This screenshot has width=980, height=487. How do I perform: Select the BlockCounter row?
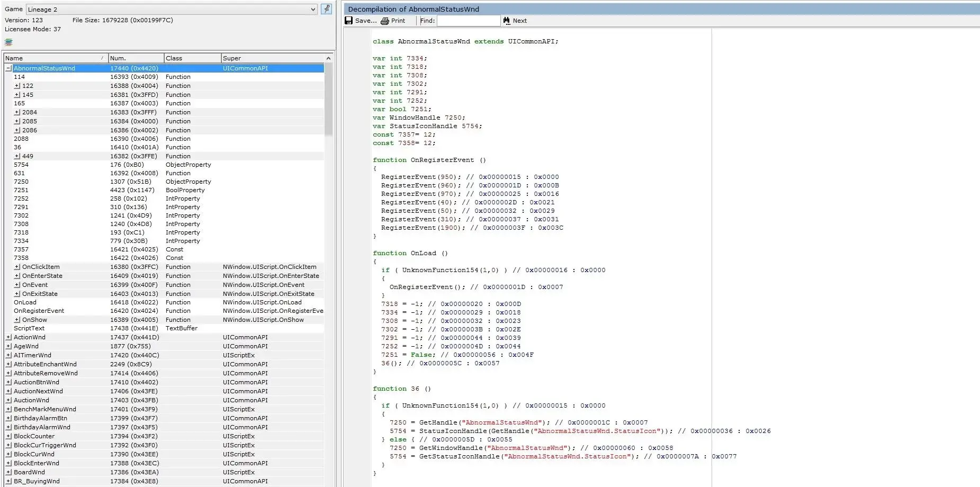coord(164,436)
